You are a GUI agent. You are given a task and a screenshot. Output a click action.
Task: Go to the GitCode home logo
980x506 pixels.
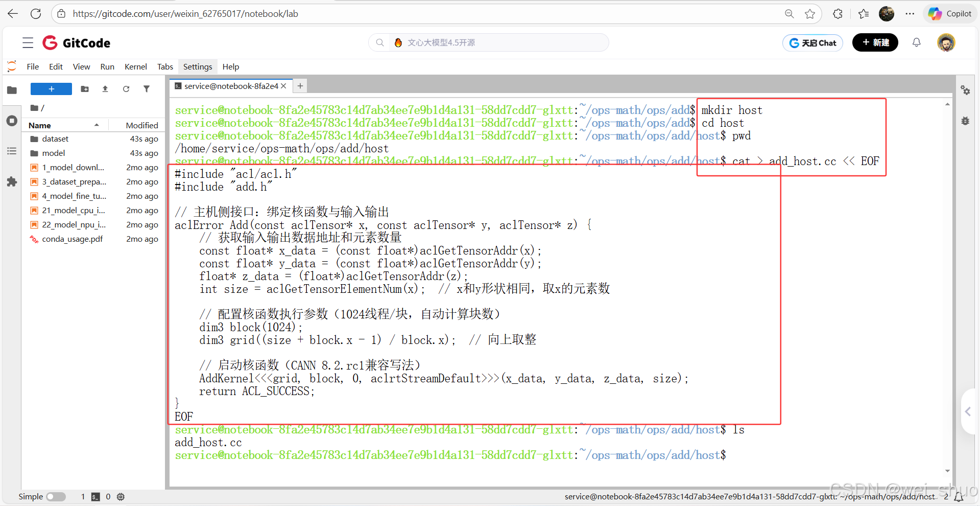(x=77, y=43)
